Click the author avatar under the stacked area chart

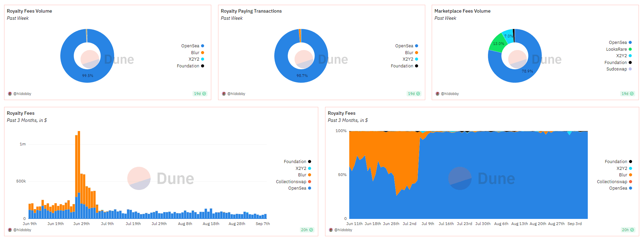[x=331, y=230]
